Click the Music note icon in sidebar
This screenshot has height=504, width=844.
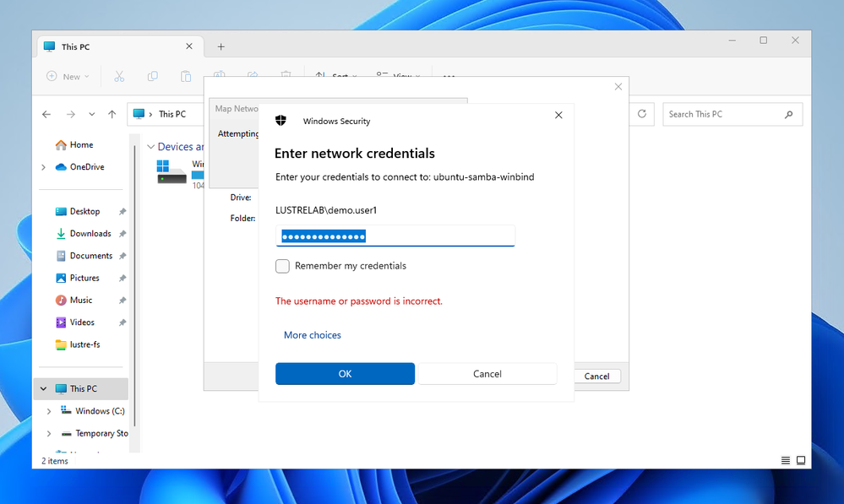(x=61, y=301)
